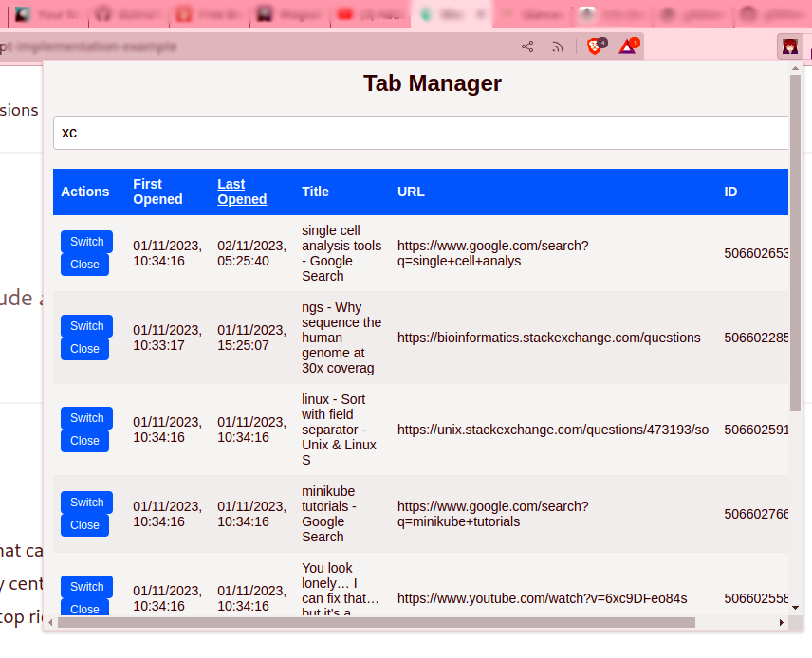Click title 'single cell analysis tools - Google Search'
The height and width of the screenshot is (658, 812).
pos(341,253)
